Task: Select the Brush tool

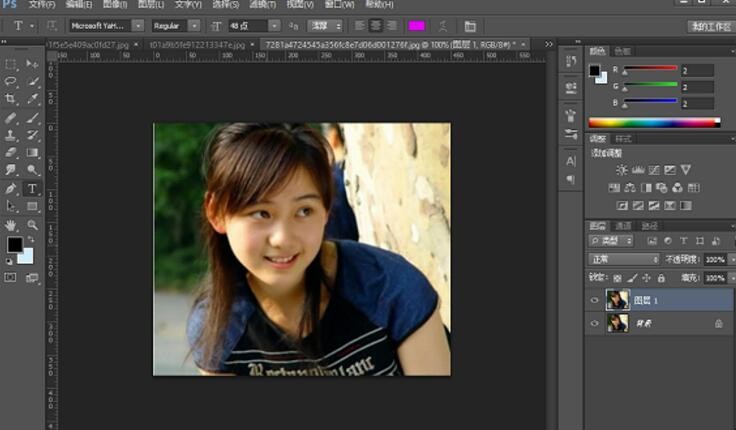Action: click(x=32, y=117)
